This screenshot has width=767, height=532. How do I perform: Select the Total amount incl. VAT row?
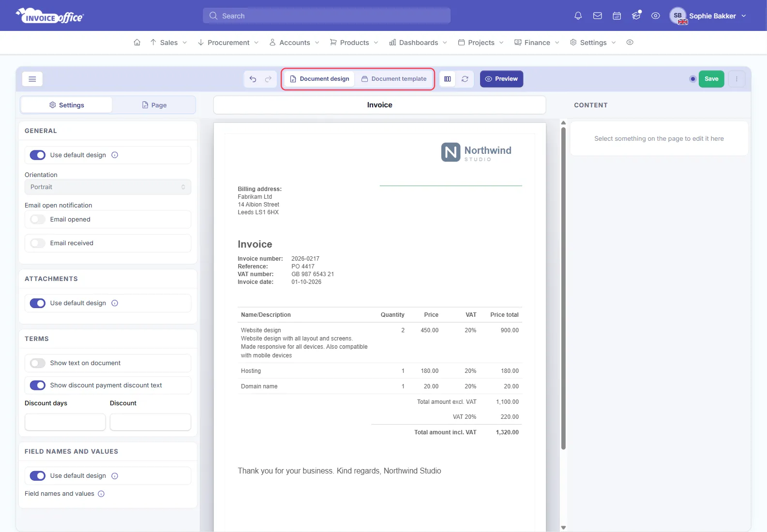(447, 432)
